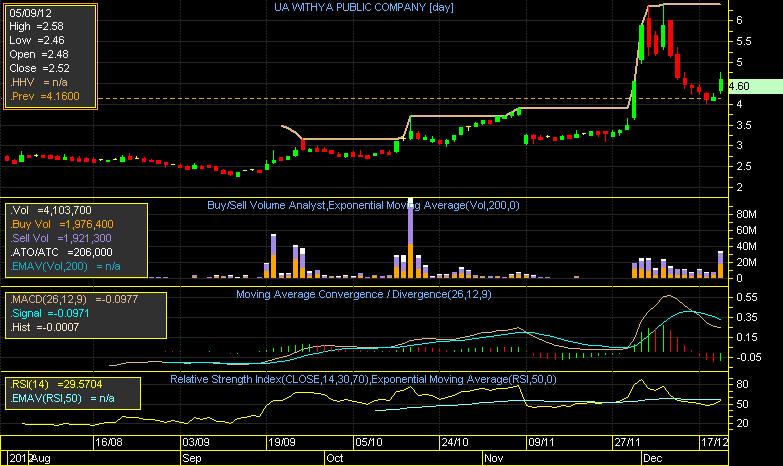Click the Hist =-0.0007 readout
This screenshot has width=783, height=466.
tap(44, 327)
